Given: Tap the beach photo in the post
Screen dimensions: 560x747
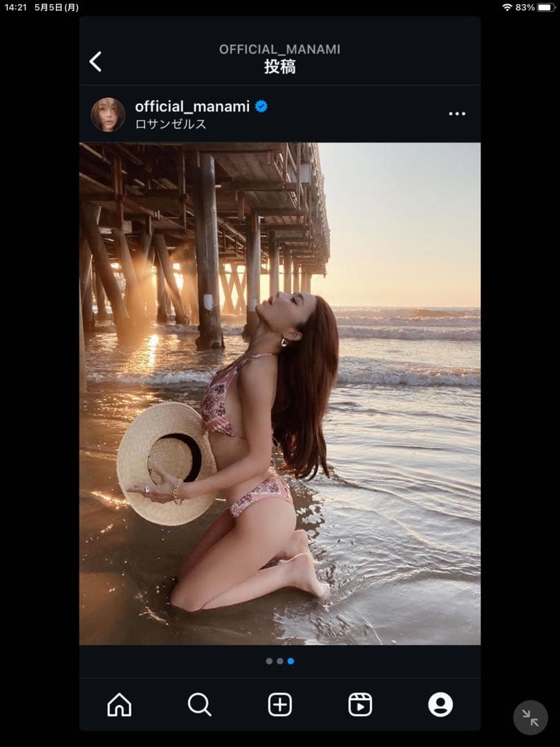Looking at the screenshot, I should (x=279, y=393).
